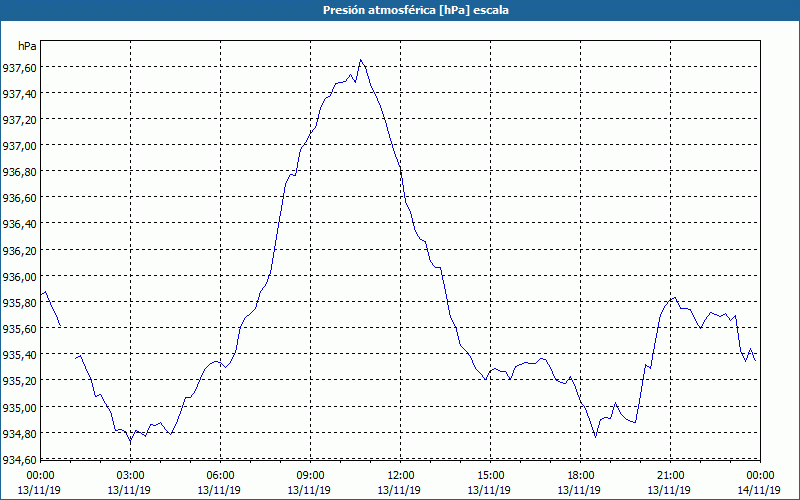
Task: Click the 03:00 time axis label
Action: click(x=130, y=476)
